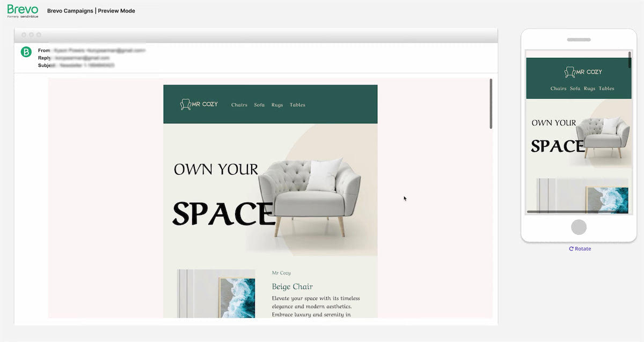Select Rugs in the desktop email navigation
644x342 pixels.
[x=277, y=105]
